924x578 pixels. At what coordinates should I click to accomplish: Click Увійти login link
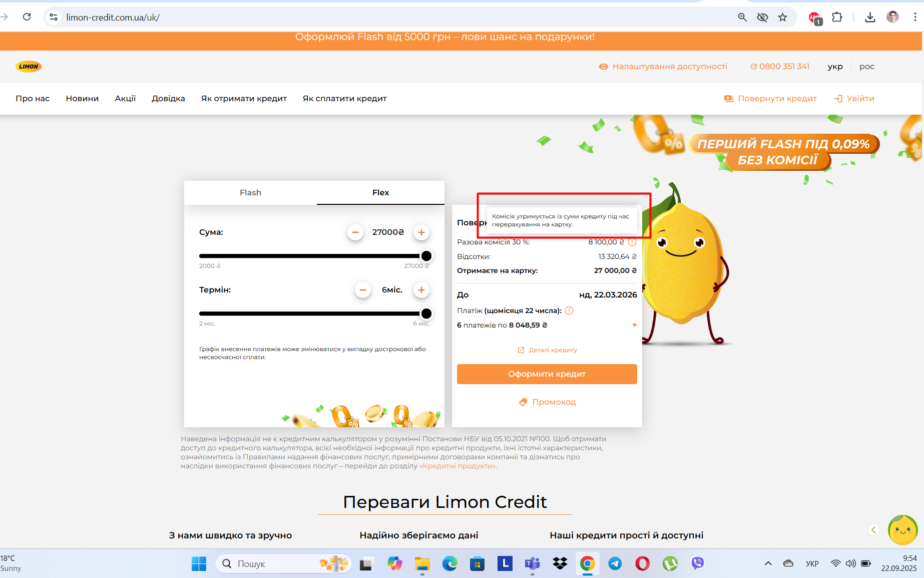coord(854,99)
